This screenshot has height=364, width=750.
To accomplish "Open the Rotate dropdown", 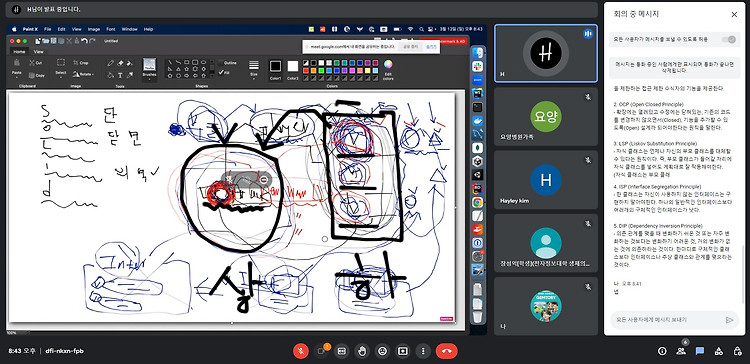I will (x=83, y=74).
